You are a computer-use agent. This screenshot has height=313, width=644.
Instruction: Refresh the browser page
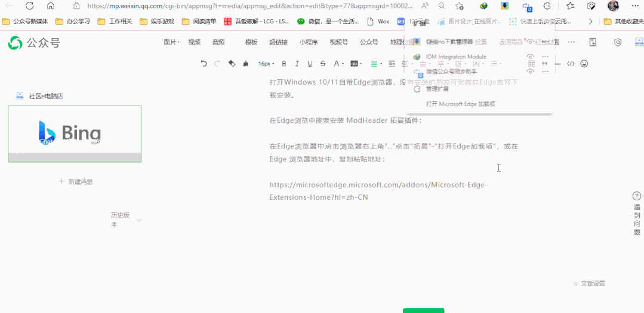30,6
